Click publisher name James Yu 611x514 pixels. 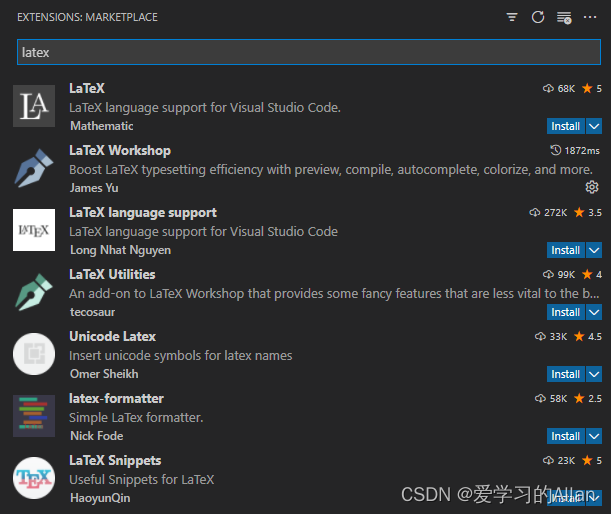94,188
